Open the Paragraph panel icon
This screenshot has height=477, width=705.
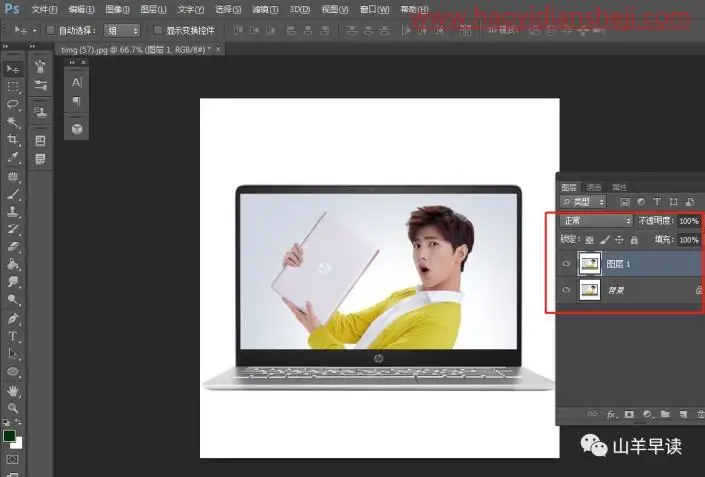point(76,102)
